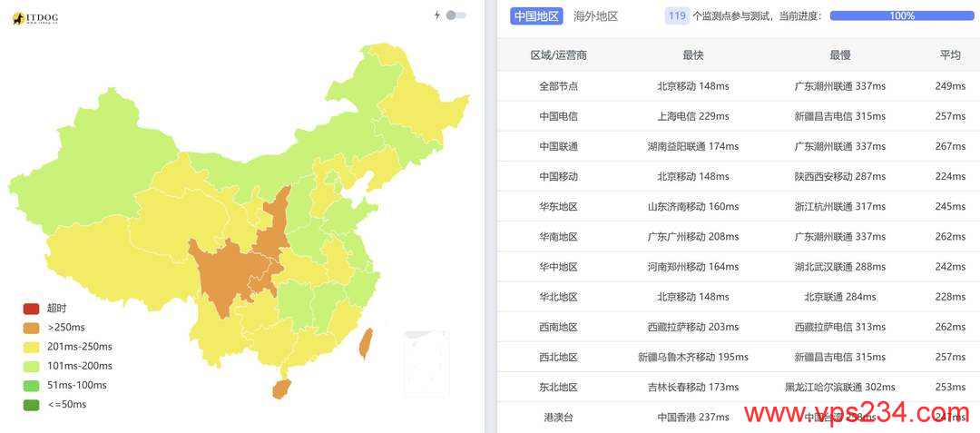The height and width of the screenshot is (433, 980).
Task: Click Taiwan island on the map
Action: pos(367,344)
